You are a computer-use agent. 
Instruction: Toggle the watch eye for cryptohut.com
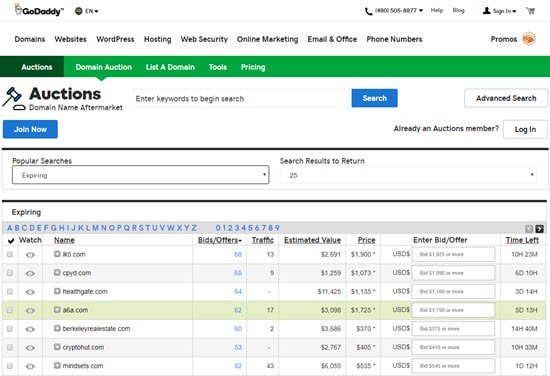click(30, 348)
